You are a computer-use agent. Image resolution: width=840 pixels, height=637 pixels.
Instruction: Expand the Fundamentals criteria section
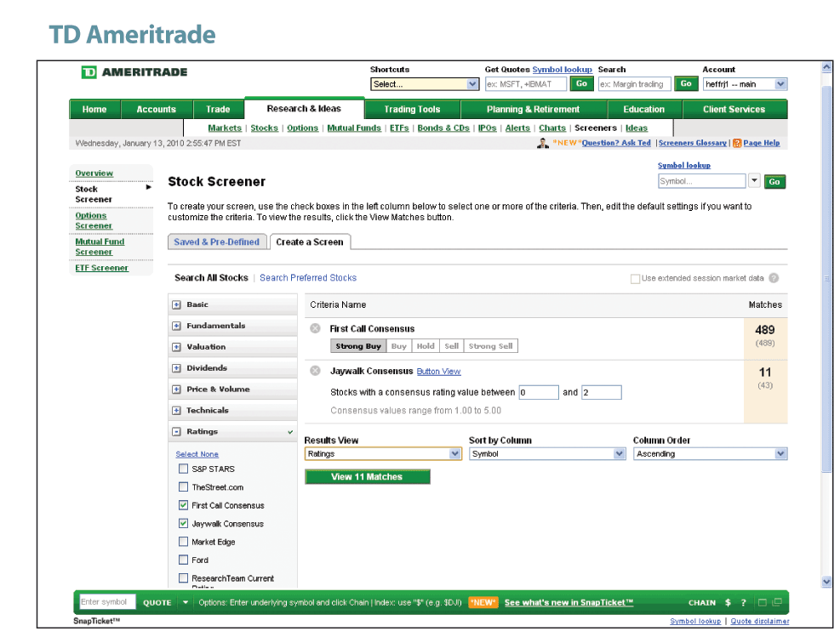(x=176, y=326)
